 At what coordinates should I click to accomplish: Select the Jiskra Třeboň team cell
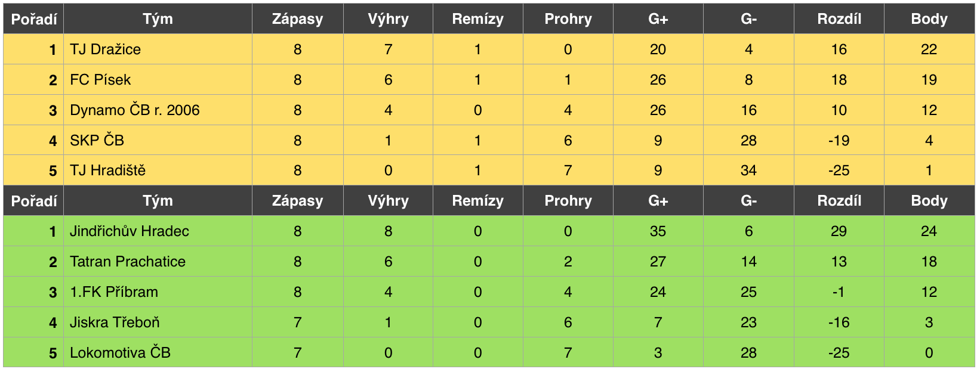pos(158,323)
